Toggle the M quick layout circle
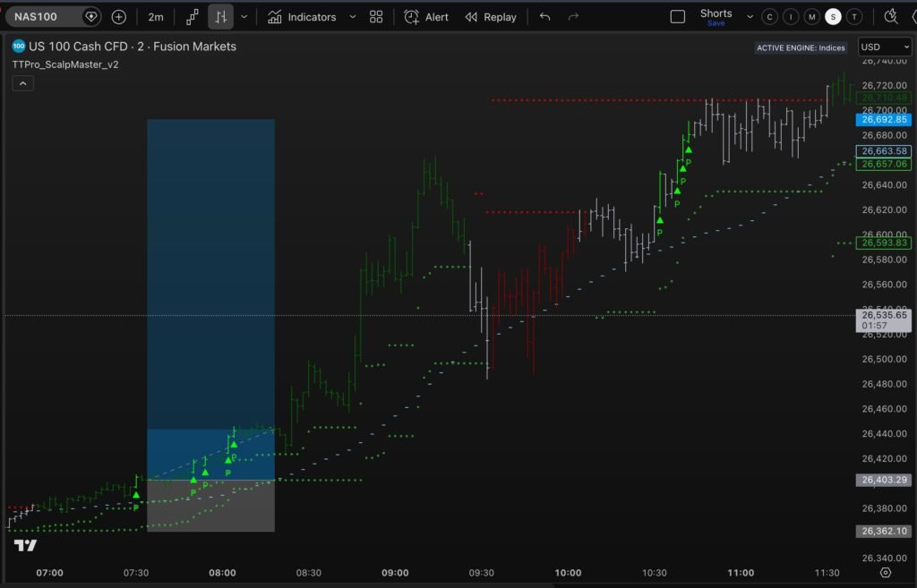The image size is (917, 588). 811,17
